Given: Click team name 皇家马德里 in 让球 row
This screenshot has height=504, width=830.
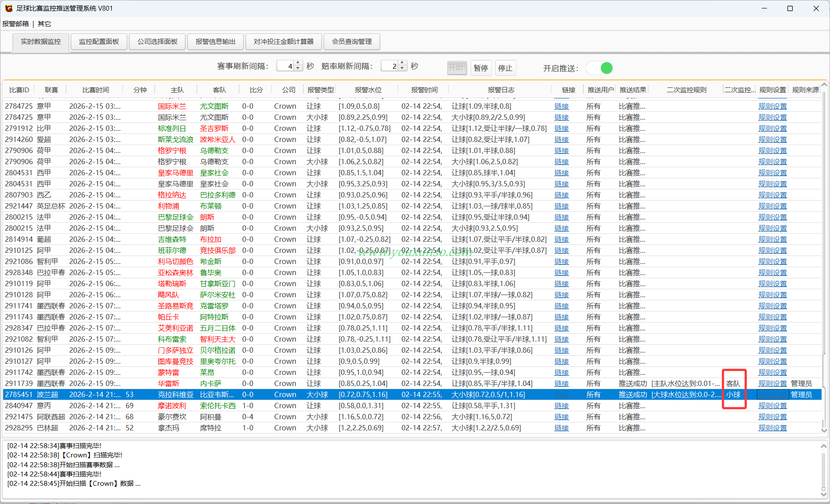Looking at the screenshot, I should 176,173.
